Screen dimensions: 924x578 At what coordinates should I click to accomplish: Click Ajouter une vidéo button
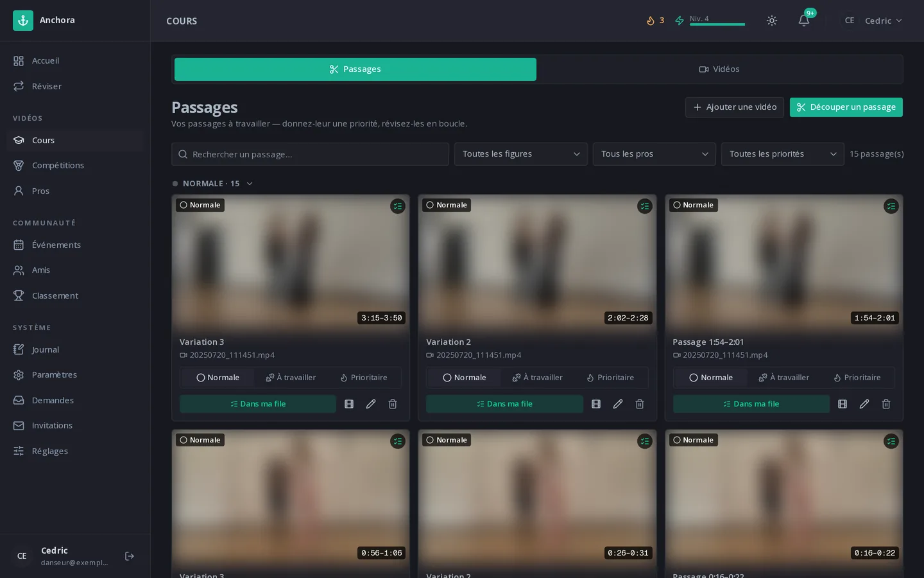tap(735, 107)
